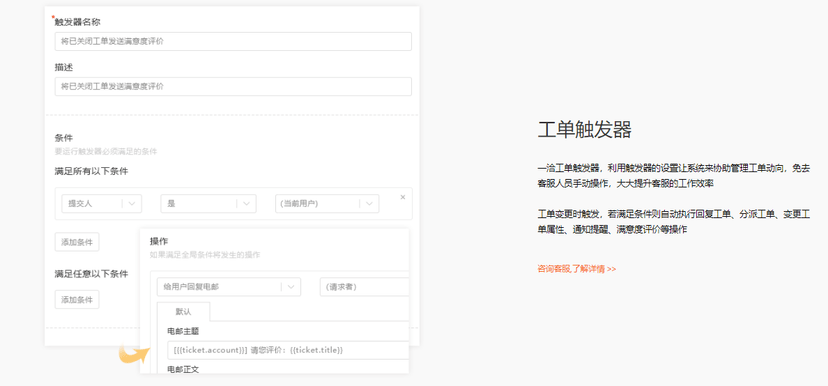Open the 给用户回复电邮 action dropdown
Image resolution: width=828 pixels, height=386 pixels.
229,287
